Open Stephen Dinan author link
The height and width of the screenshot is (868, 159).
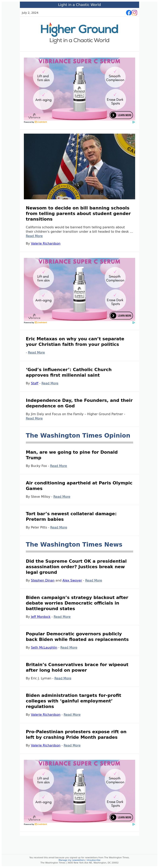[x=43, y=580]
